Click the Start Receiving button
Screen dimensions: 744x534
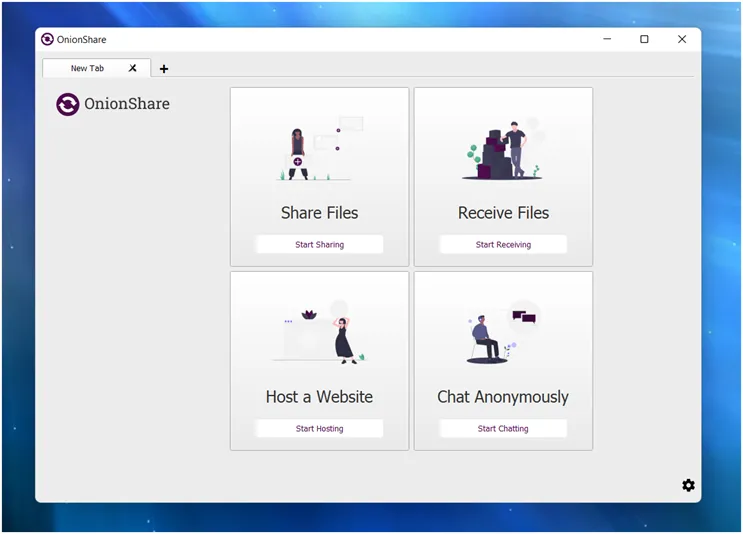tap(503, 244)
